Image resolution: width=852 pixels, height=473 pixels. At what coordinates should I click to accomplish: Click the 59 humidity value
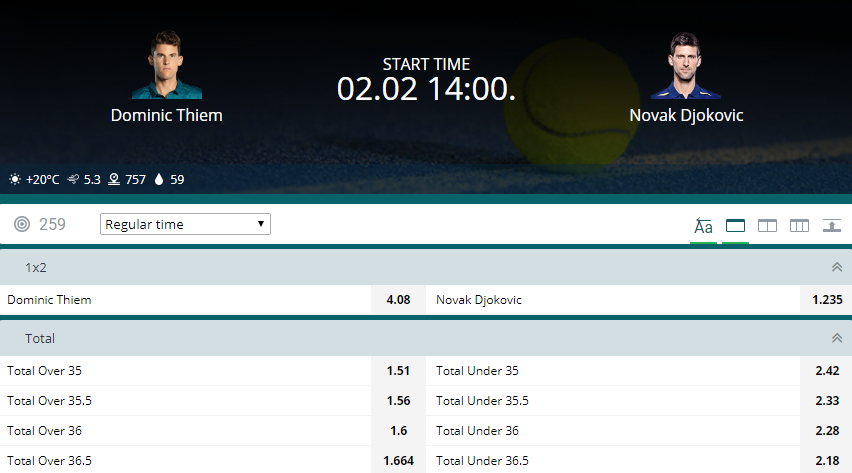click(x=177, y=179)
